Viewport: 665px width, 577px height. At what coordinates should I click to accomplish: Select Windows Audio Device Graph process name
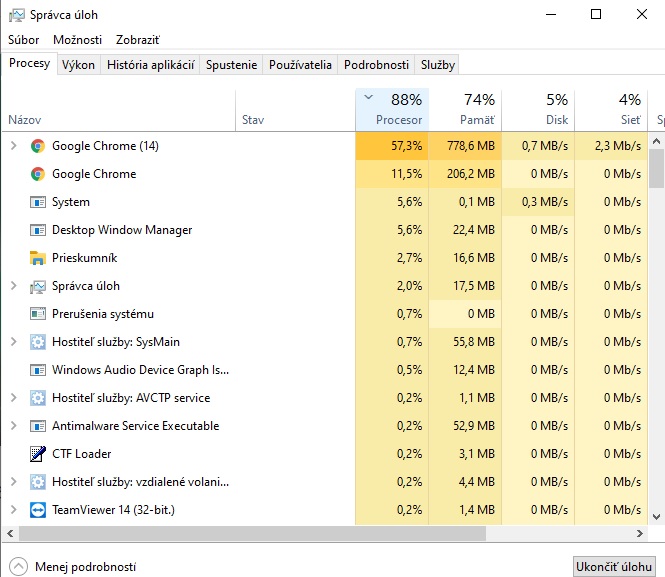140,370
